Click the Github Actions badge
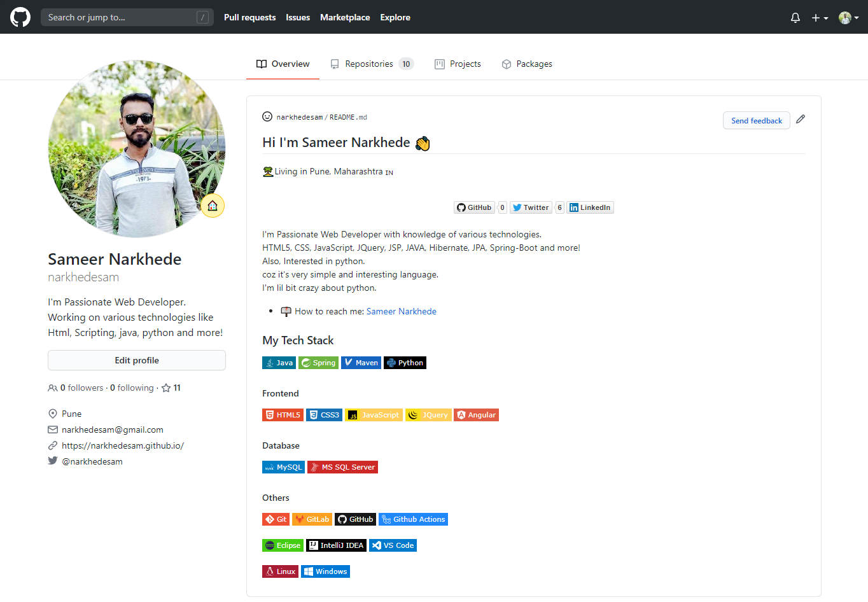The image size is (868, 602). pos(413,519)
